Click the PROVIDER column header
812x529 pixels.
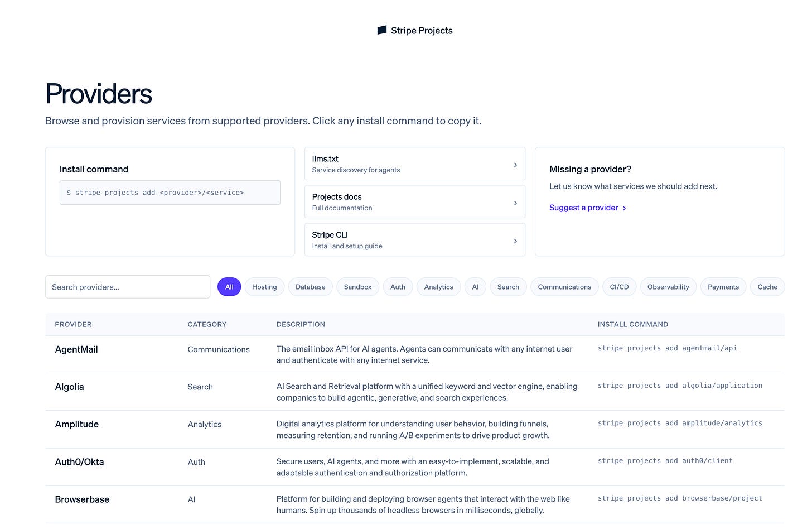coord(73,324)
